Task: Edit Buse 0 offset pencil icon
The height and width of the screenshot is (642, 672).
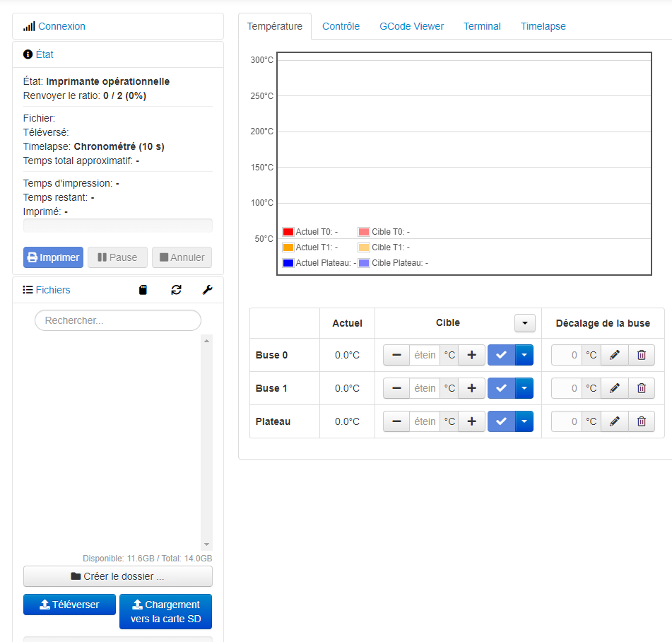Action: pyautogui.click(x=615, y=355)
